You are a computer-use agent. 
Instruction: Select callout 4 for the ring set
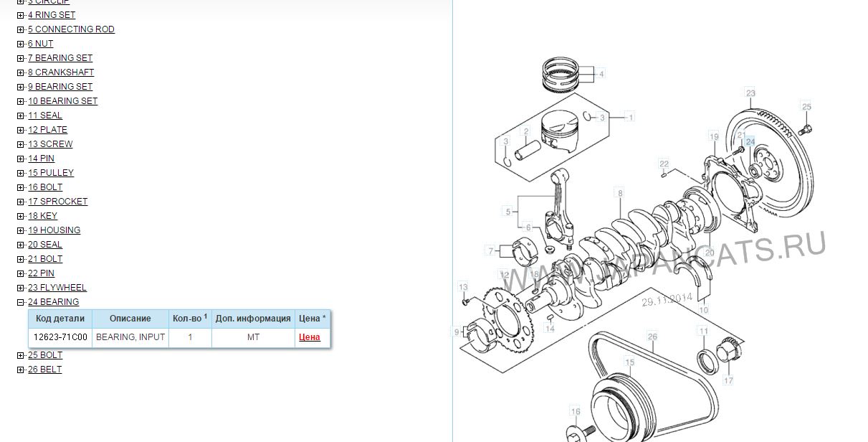click(x=601, y=74)
